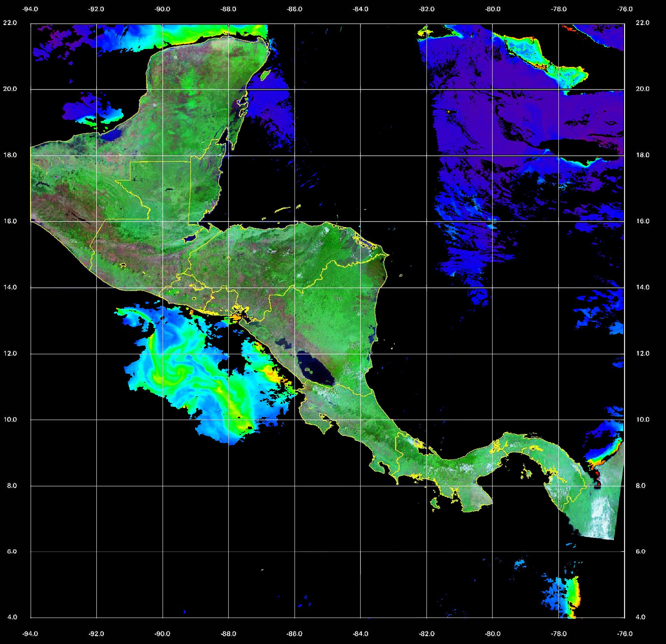Select the -84.0 longitude label on bottom axis

click(x=360, y=633)
